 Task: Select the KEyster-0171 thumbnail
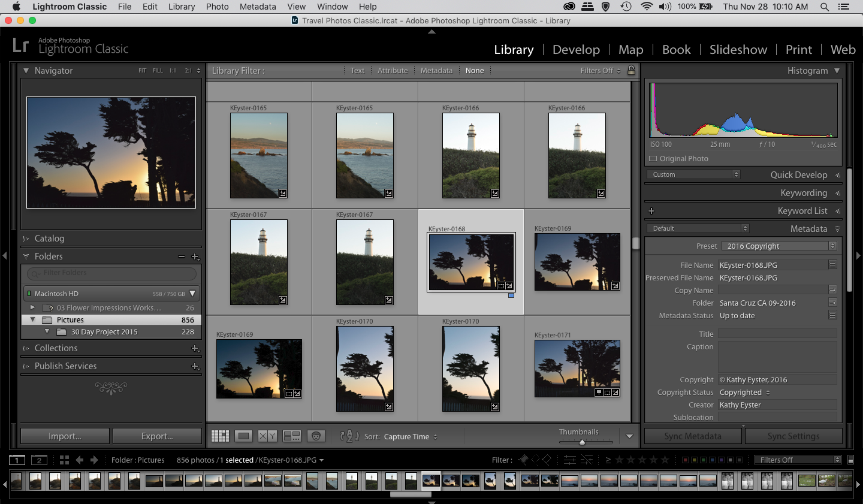(x=577, y=369)
